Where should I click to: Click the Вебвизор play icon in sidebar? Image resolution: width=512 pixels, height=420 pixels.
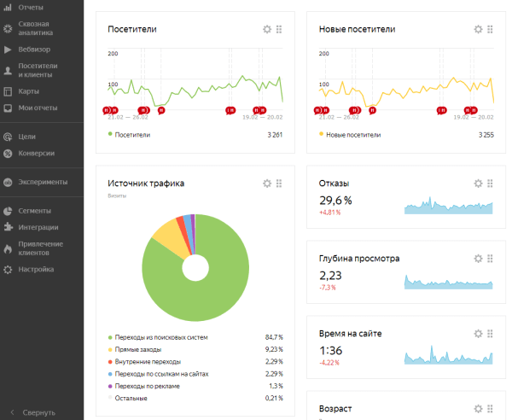point(8,50)
